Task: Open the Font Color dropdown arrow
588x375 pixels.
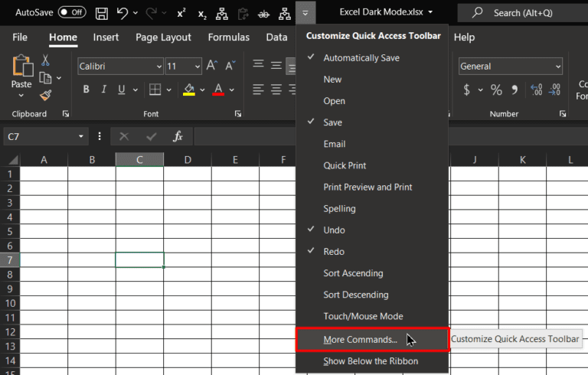Action: click(x=232, y=90)
